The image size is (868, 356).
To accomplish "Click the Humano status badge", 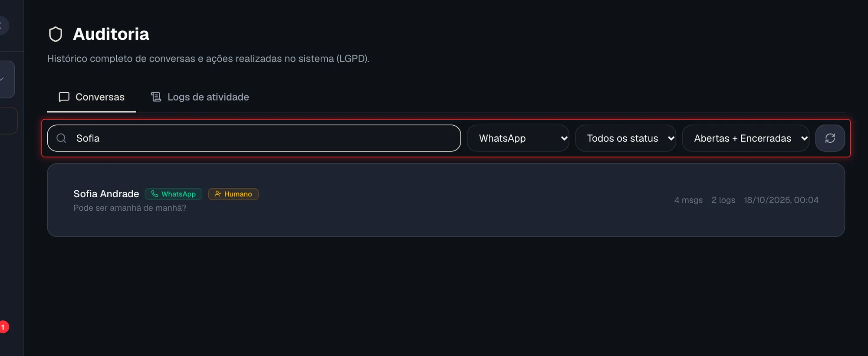I will point(233,194).
